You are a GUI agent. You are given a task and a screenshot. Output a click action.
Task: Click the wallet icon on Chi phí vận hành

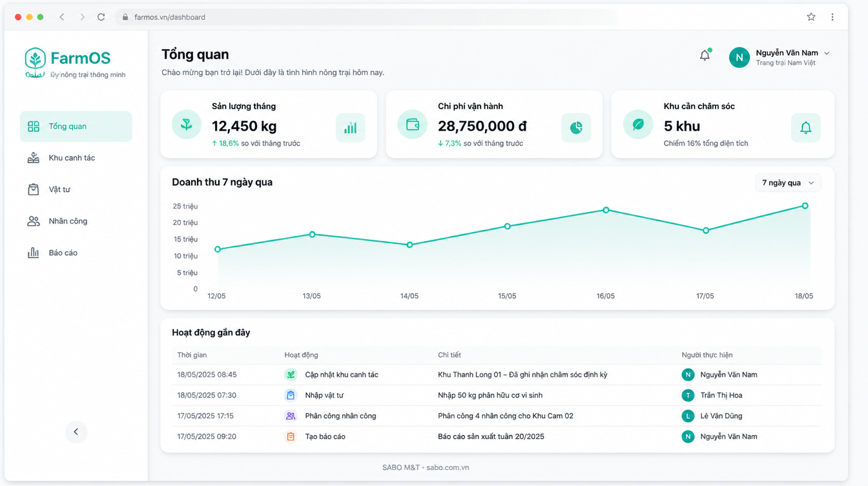(412, 124)
